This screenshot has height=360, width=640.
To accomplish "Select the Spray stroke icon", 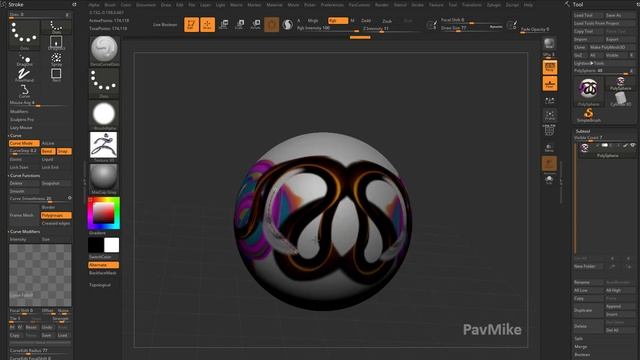I will pyautogui.click(x=56, y=59).
